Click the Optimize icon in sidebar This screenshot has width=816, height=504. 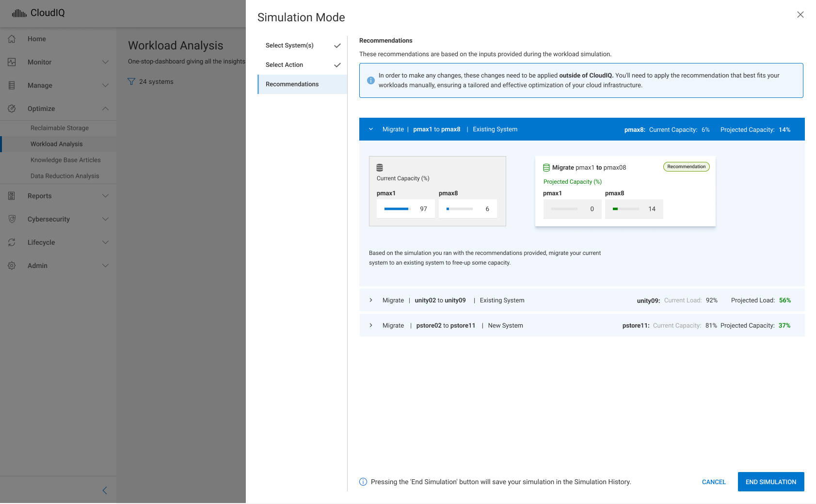12,109
